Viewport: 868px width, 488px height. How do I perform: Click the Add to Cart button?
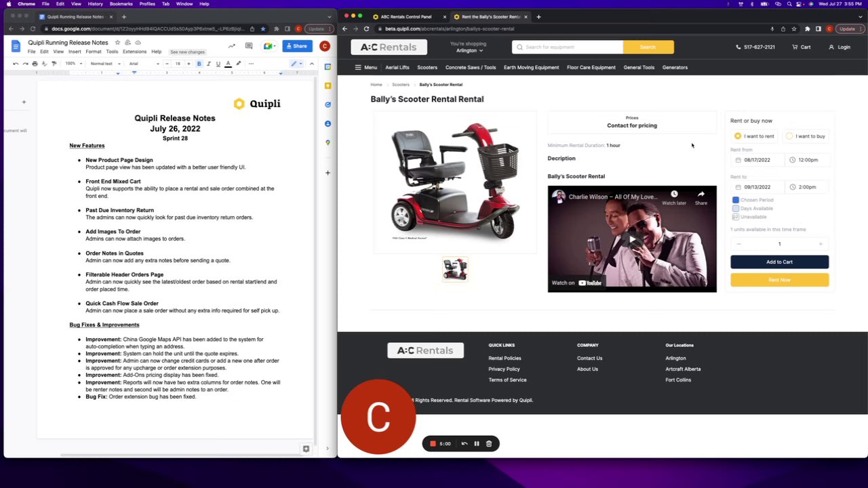(x=779, y=262)
